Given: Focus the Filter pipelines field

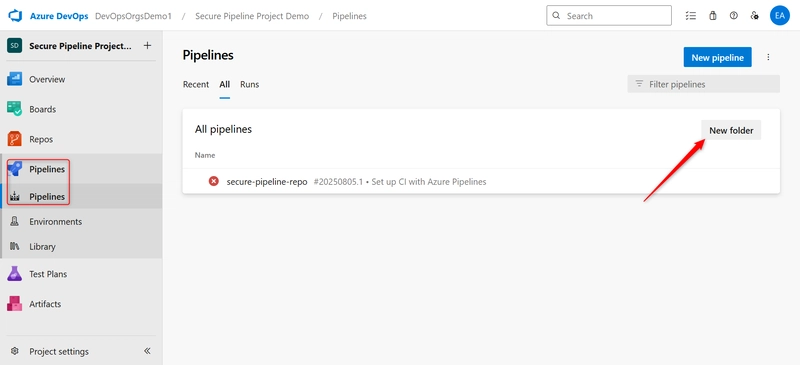Looking at the screenshot, I should click(704, 84).
